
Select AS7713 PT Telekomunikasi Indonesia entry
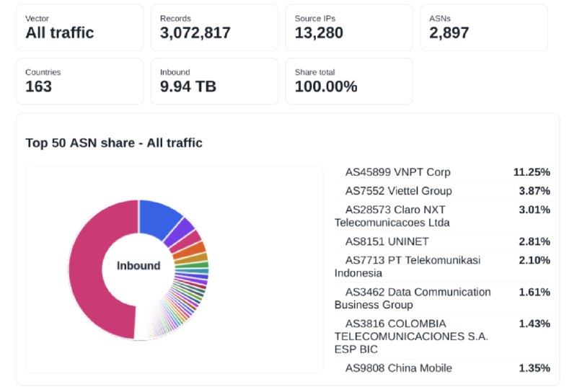click(442, 267)
